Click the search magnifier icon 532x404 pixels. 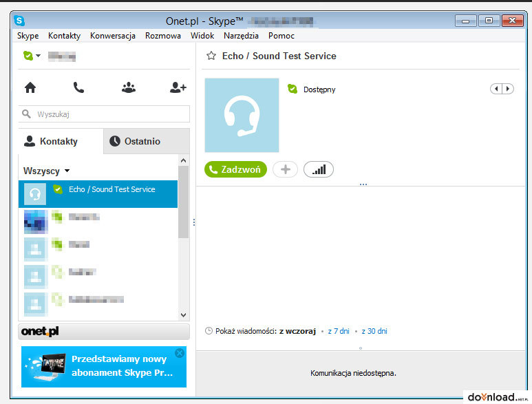(26, 114)
